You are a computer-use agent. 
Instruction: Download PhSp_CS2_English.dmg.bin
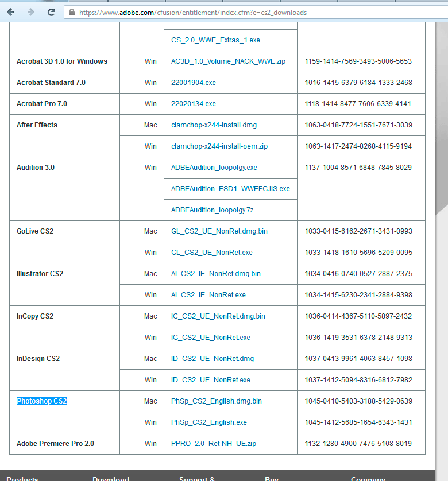click(x=217, y=401)
